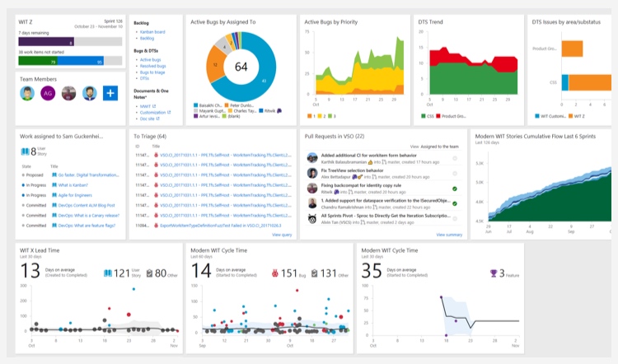
Task: Click the To Triage (64) widget title
Action: click(150, 137)
